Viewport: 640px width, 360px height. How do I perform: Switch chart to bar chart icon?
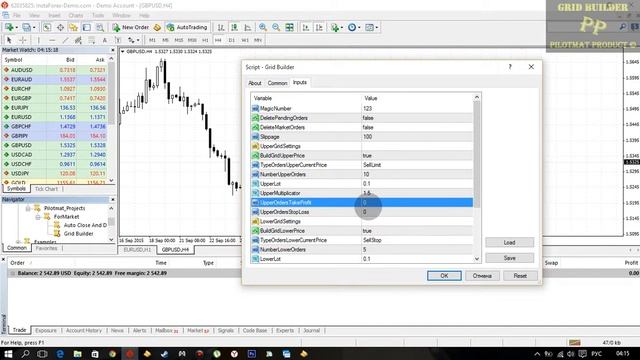pyautogui.click(x=221, y=27)
